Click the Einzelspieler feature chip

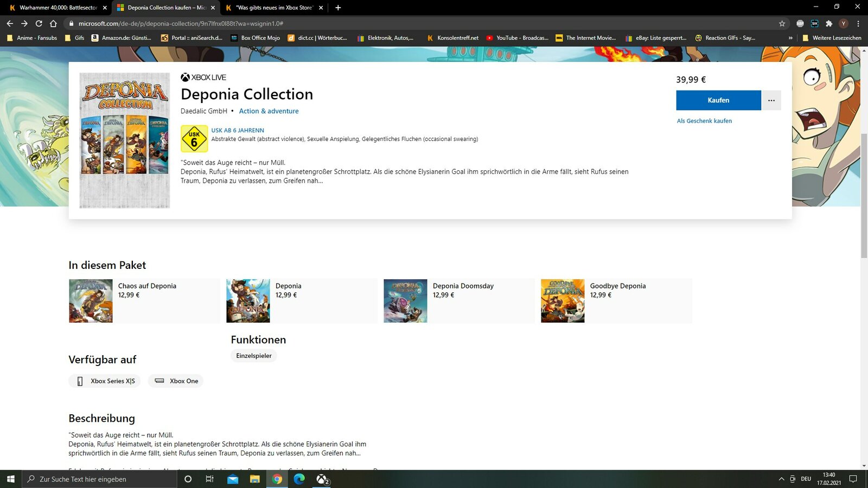(x=254, y=356)
